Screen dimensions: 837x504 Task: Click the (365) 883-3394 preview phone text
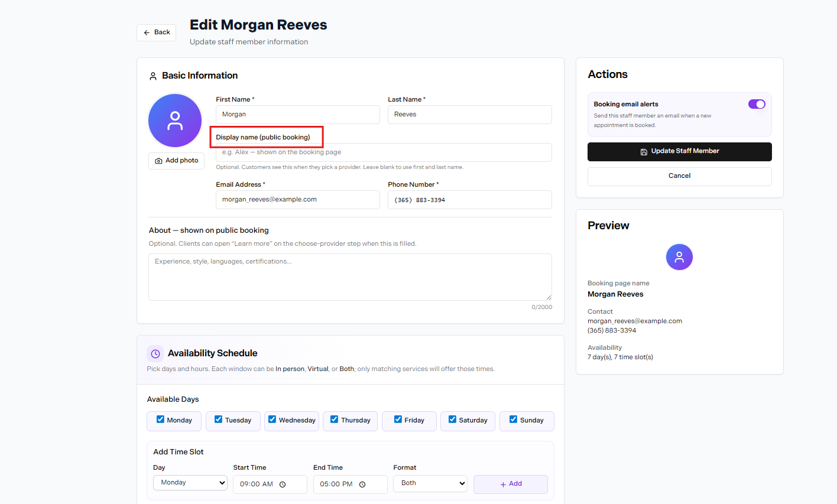(612, 331)
